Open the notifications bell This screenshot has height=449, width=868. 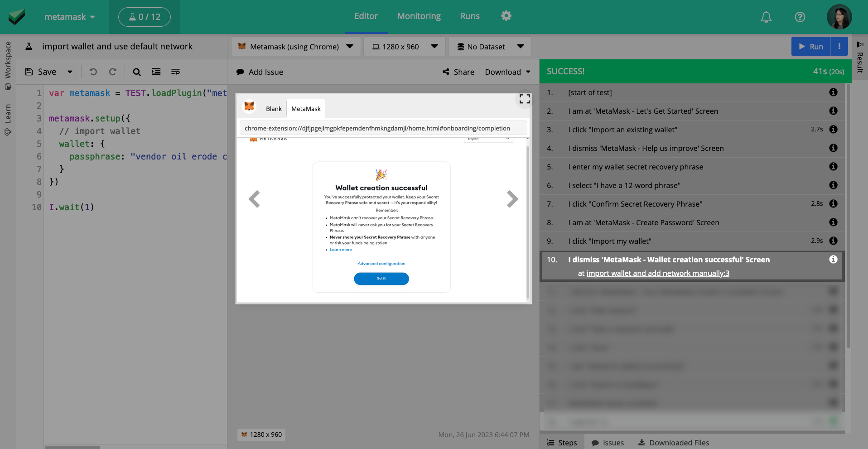click(x=766, y=17)
